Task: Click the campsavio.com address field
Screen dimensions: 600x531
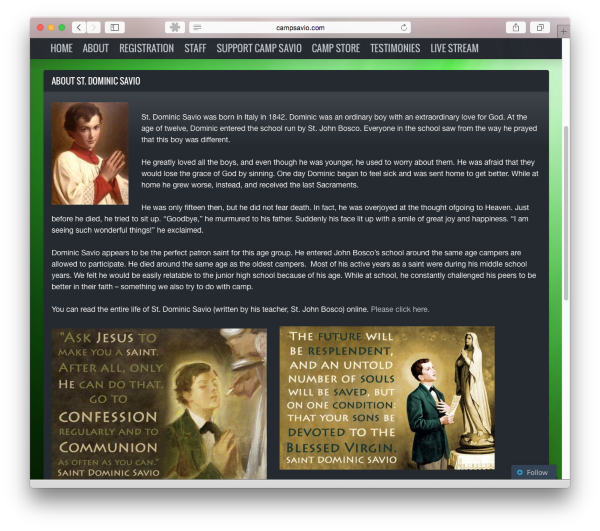Action: coord(300,28)
